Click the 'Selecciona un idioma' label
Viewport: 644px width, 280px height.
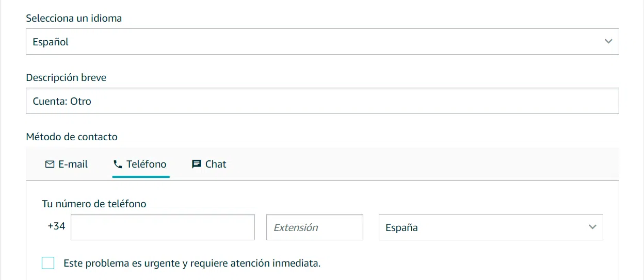tap(74, 18)
